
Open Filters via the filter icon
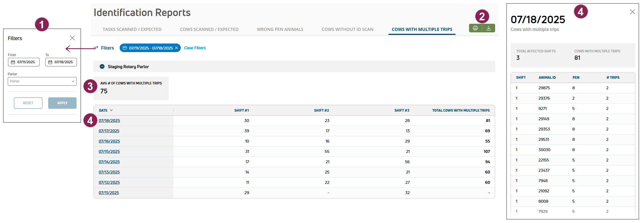96,48
